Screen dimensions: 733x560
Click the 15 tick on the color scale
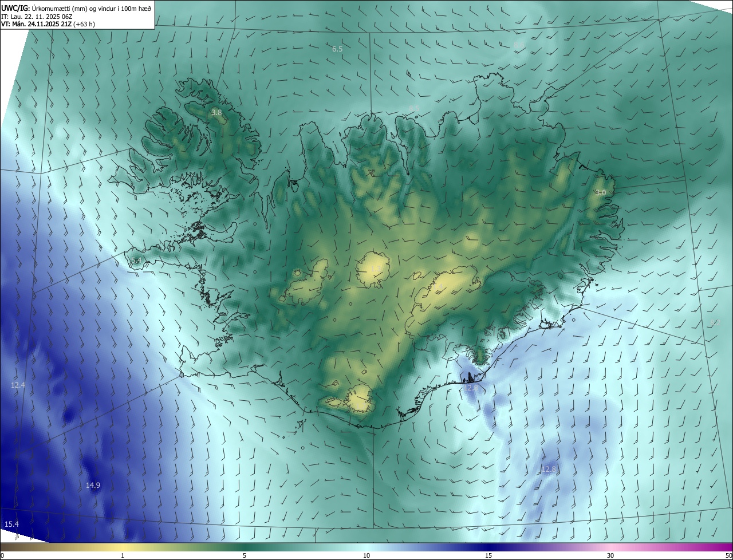point(488,556)
